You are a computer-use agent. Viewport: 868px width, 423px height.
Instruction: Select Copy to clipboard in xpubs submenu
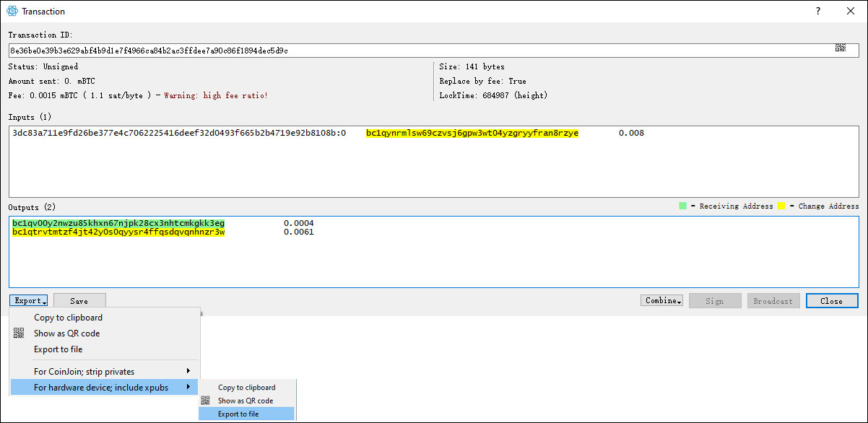click(246, 388)
